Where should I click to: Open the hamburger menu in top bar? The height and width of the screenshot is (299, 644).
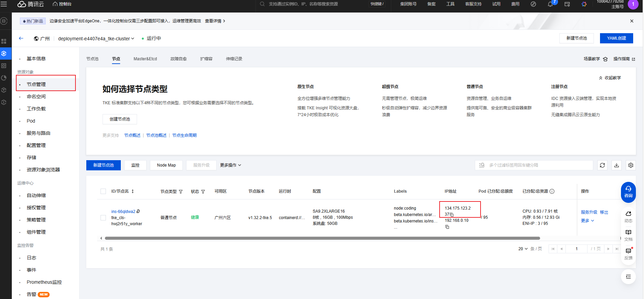[x=4, y=4]
